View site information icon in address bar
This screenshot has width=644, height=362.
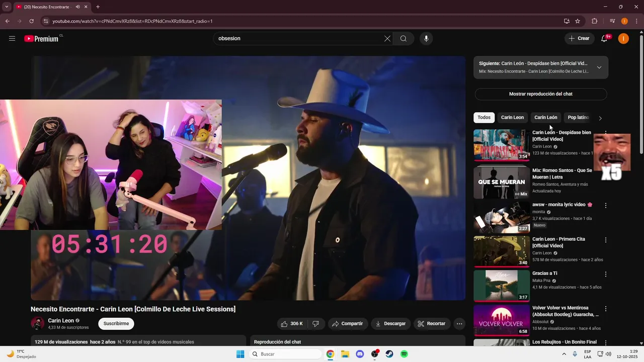[46, 21]
